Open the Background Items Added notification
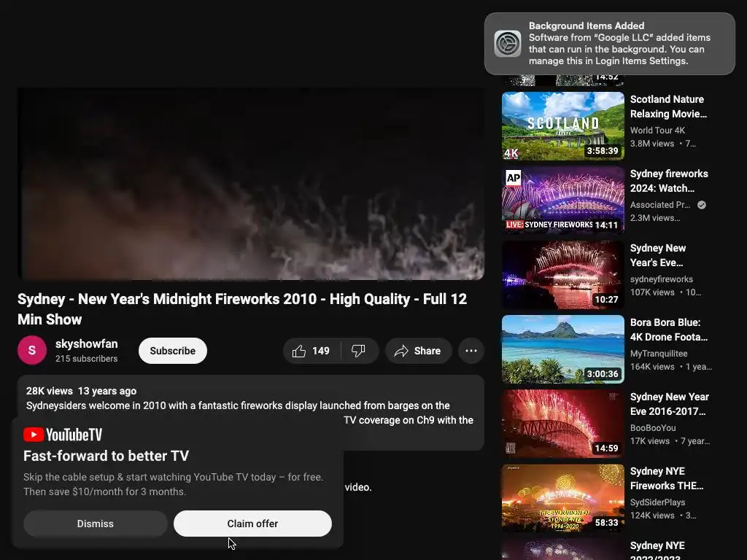The height and width of the screenshot is (560, 747). tap(609, 43)
